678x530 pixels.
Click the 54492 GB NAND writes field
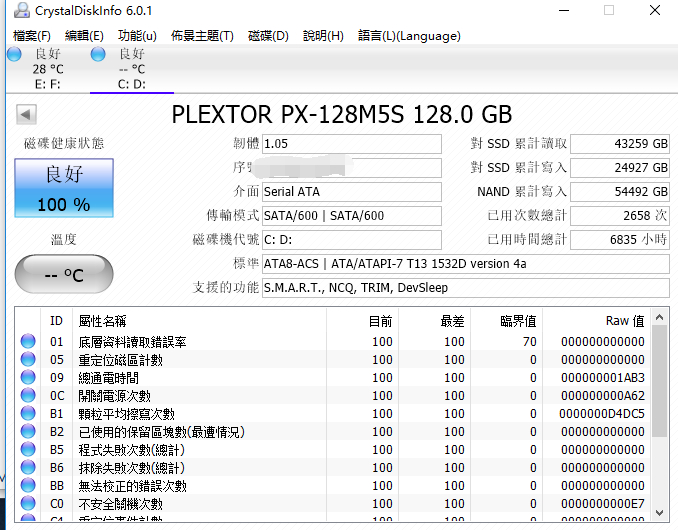click(x=620, y=192)
